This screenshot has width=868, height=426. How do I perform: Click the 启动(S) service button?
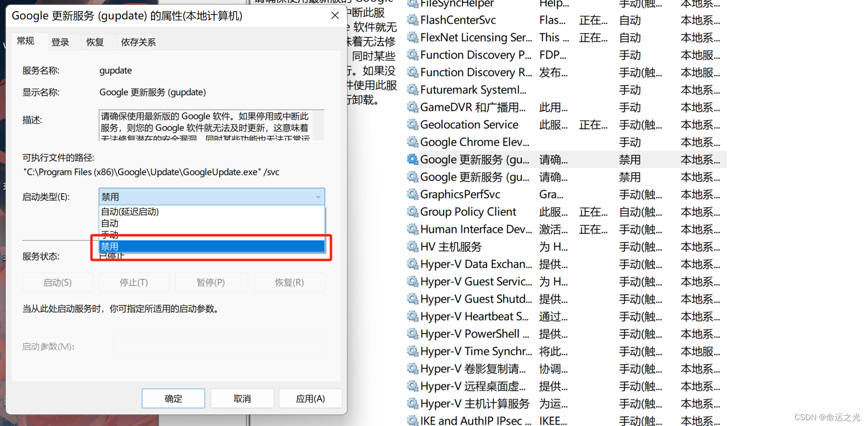[58, 282]
